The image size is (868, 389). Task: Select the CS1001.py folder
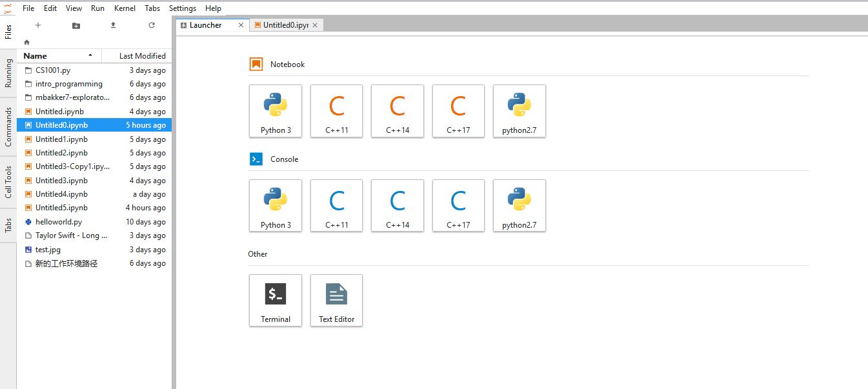pos(94,70)
